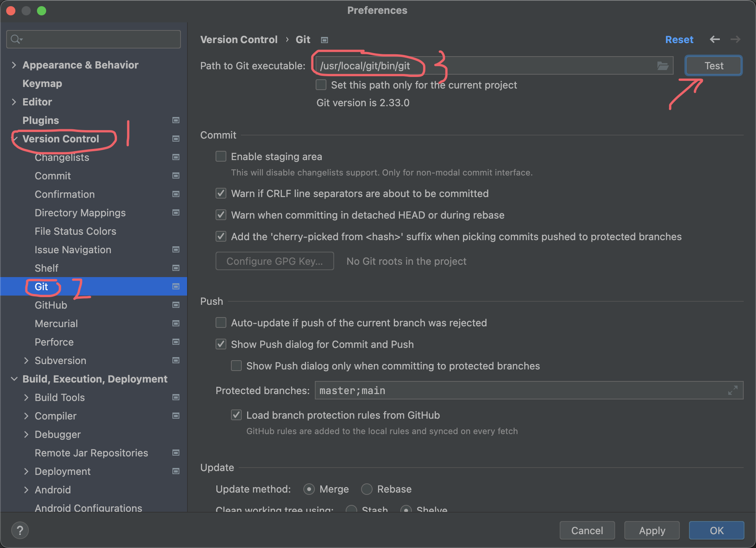Collapse Build, Execution, Deployment section chevron

click(14, 379)
